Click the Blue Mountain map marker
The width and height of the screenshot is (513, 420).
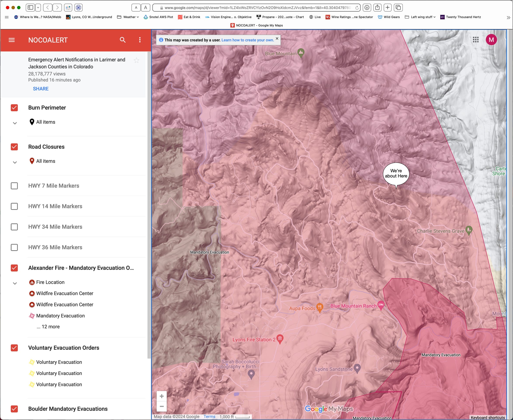click(301, 53)
